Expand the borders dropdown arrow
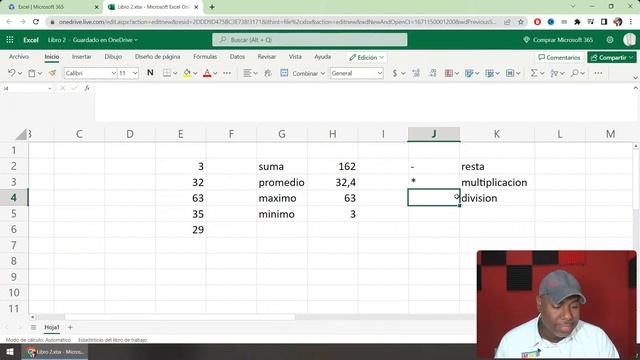Viewport: 640px width, 360px height. point(175,73)
